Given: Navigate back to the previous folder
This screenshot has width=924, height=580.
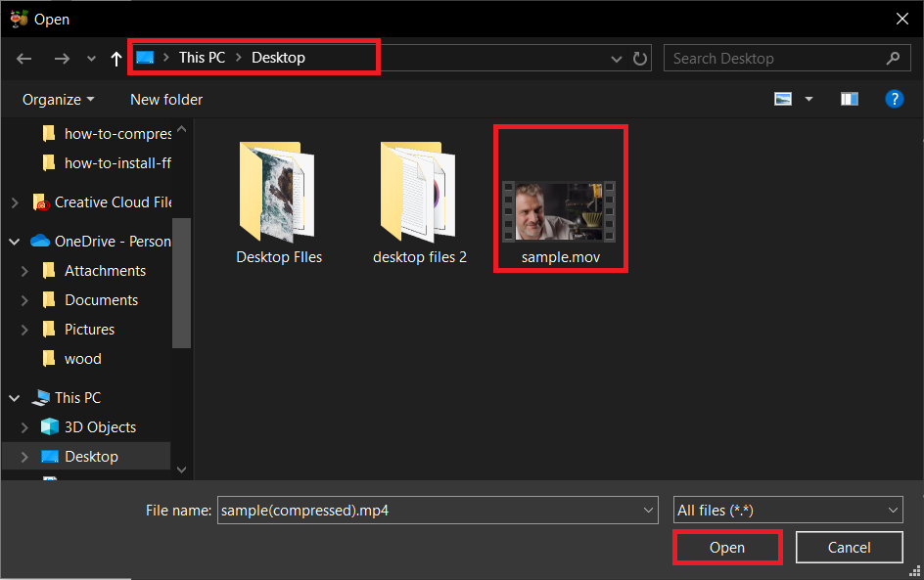Looking at the screenshot, I should (x=23, y=58).
